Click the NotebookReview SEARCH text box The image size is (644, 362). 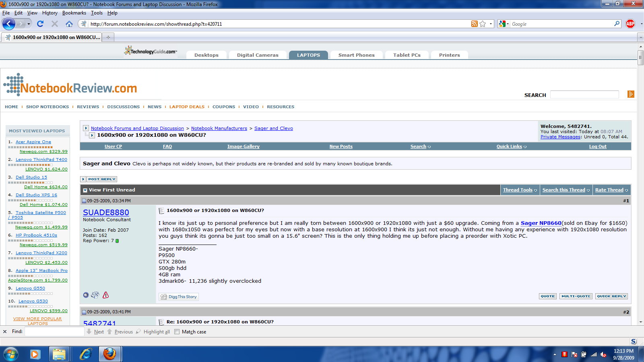tap(584, 95)
